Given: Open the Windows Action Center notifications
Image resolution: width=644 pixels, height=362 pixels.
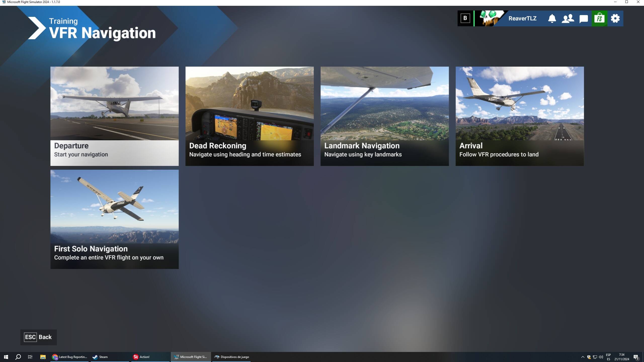Looking at the screenshot, I should (x=636, y=357).
